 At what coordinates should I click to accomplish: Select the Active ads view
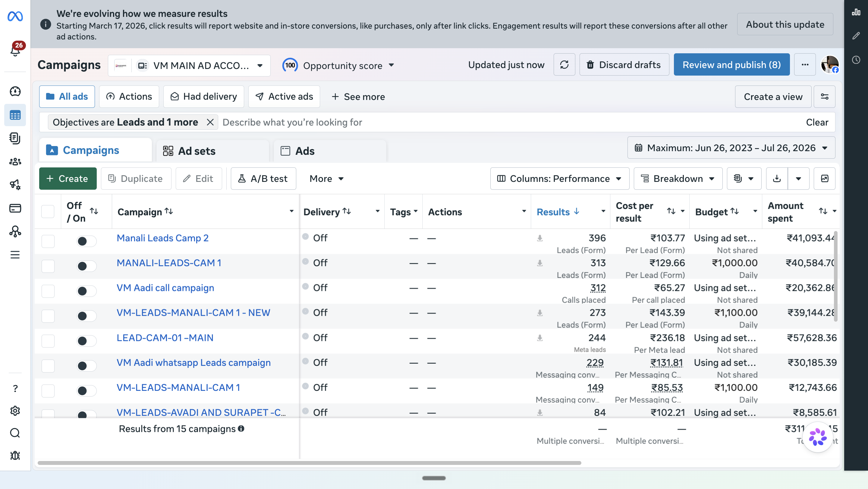point(284,97)
